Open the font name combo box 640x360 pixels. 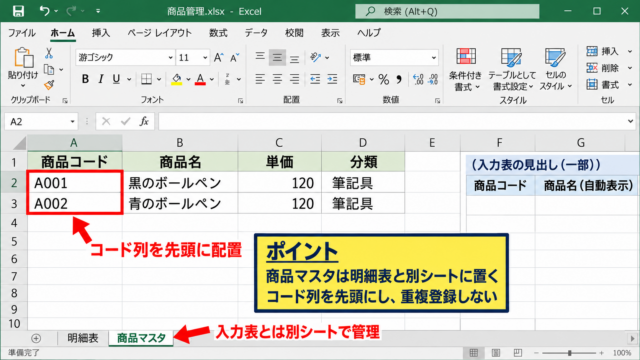pos(125,58)
